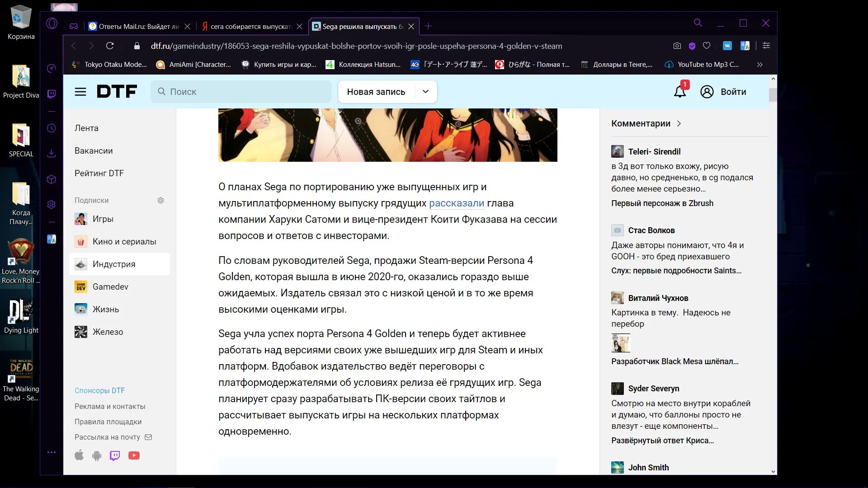Image resolution: width=868 pixels, height=488 pixels.
Task: Open the Рассылка на почту link
Action: point(113,437)
